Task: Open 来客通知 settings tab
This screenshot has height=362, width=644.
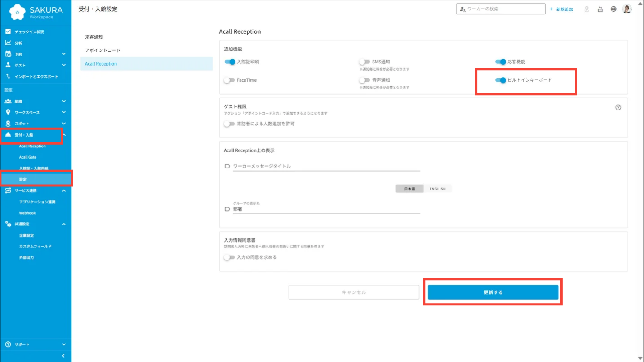Action: point(147,37)
